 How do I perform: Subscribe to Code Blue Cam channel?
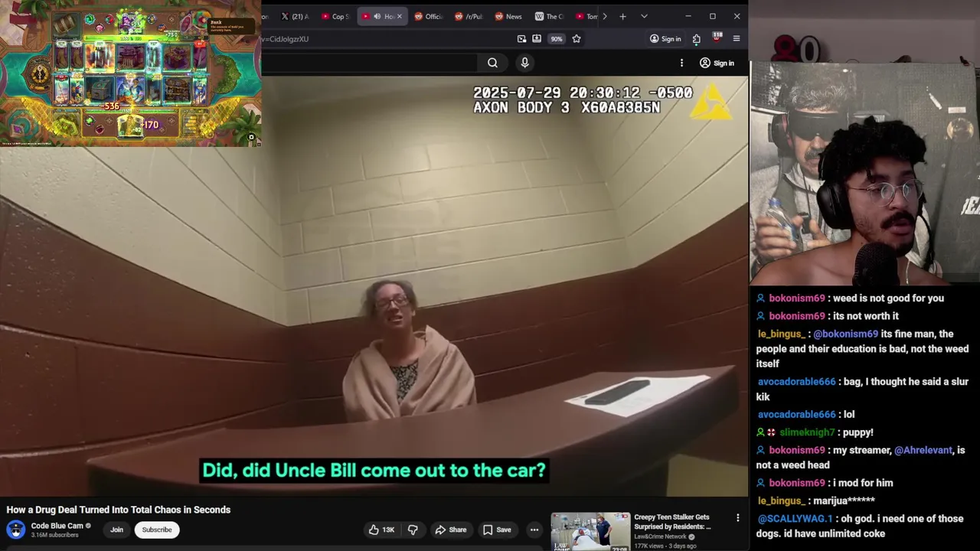tap(157, 530)
